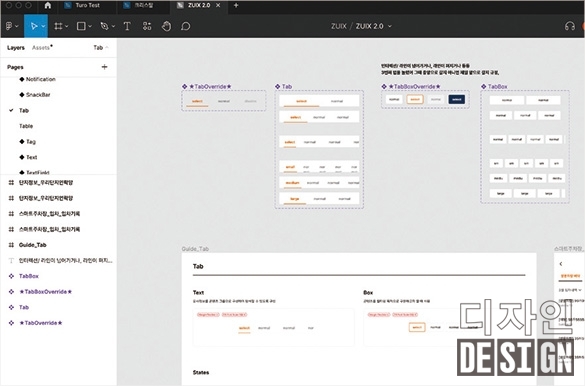Click the ZUIX project name in title

click(339, 26)
